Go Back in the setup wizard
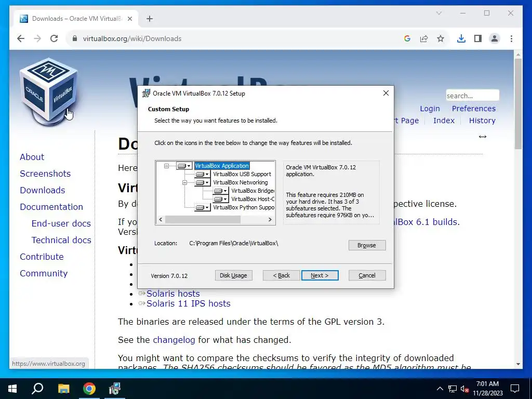 [281, 275]
